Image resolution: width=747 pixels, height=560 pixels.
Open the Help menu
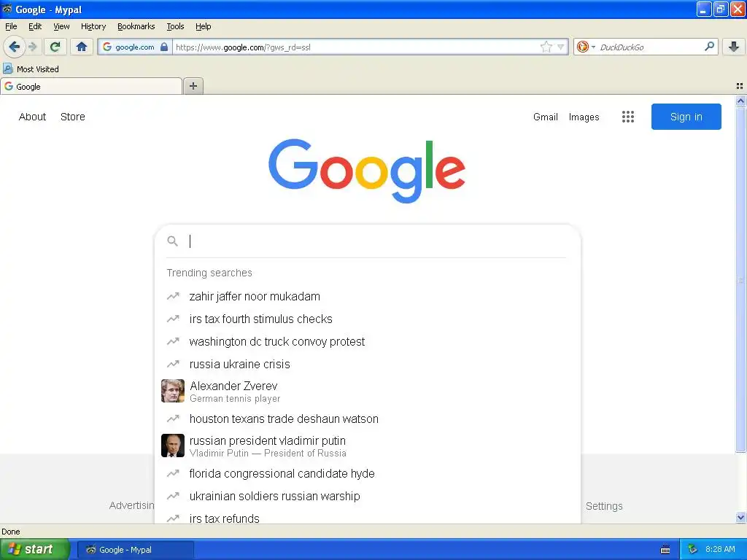pos(204,26)
